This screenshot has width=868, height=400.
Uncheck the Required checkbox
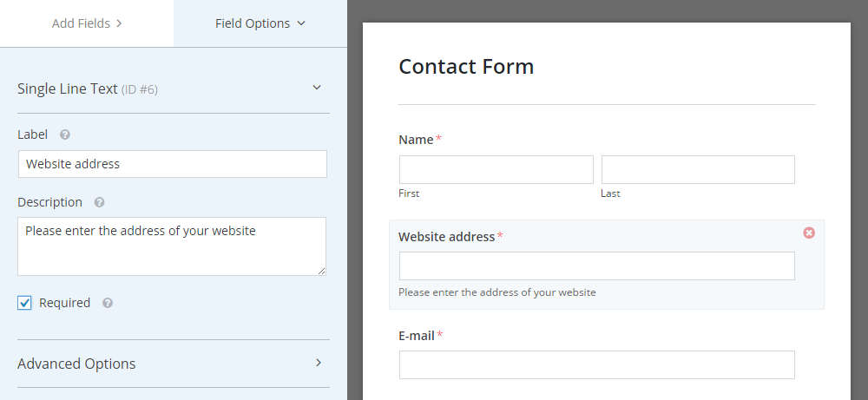point(24,303)
